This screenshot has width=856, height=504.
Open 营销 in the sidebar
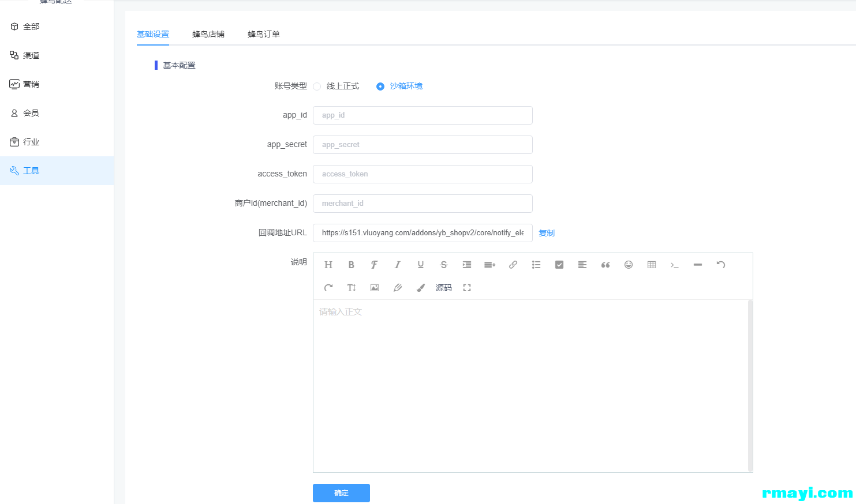57,84
